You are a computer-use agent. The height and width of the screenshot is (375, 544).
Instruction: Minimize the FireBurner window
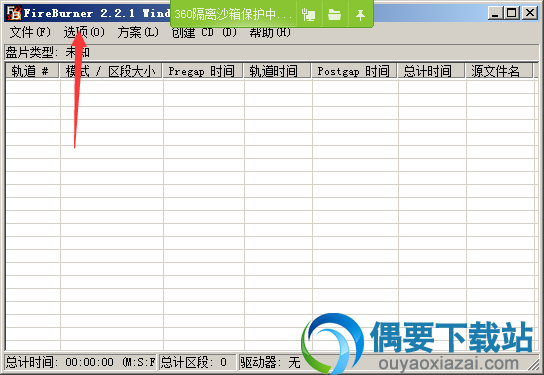coord(495,13)
